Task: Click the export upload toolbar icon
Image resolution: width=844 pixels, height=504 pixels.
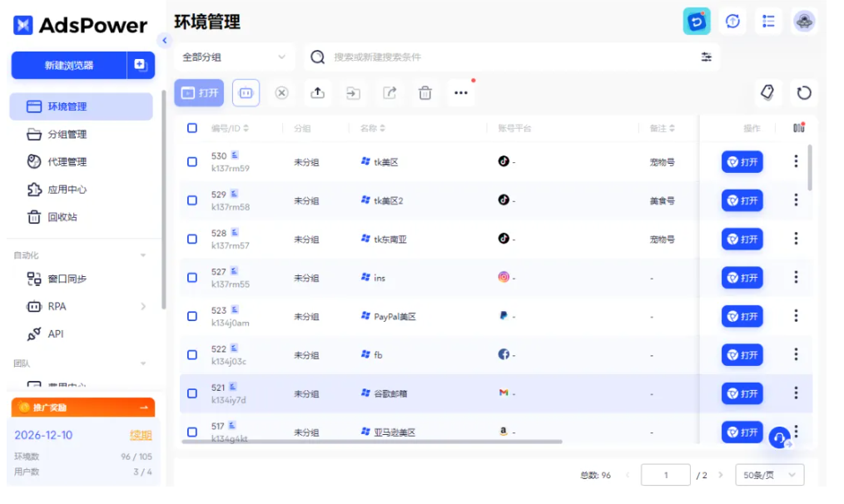Action: [318, 93]
